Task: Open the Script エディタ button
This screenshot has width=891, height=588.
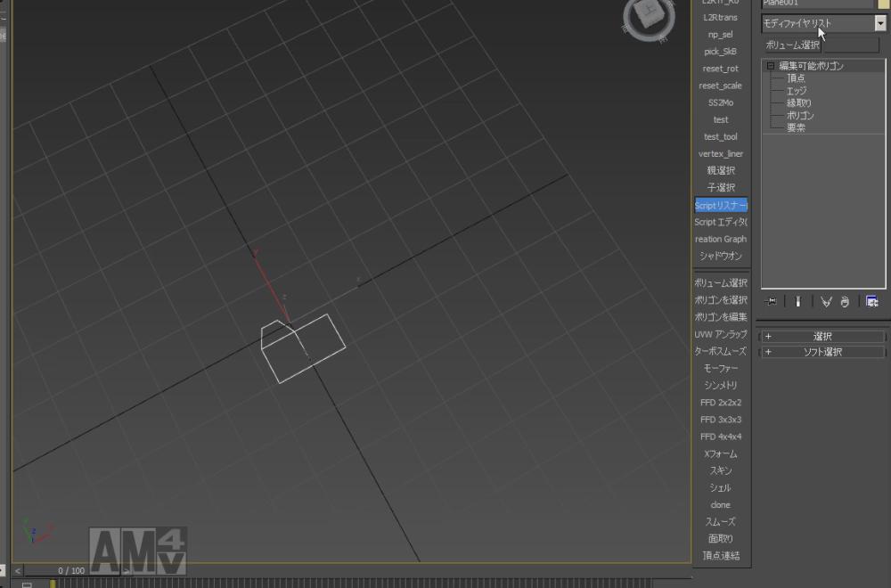Action: click(721, 222)
